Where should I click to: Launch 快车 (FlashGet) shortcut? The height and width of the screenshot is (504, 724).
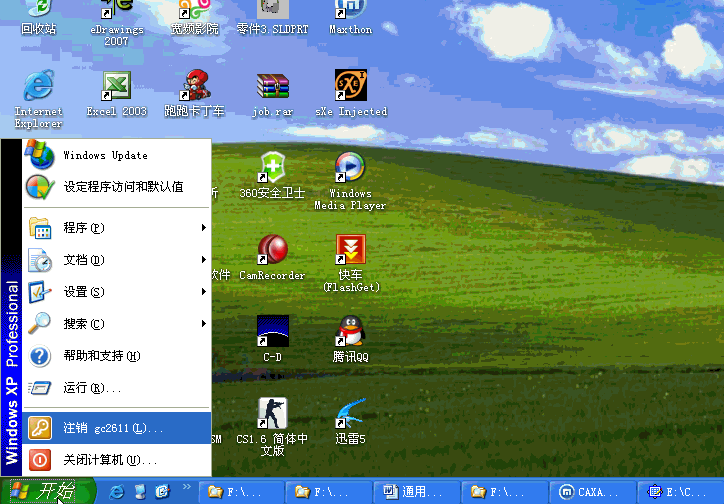point(351,263)
